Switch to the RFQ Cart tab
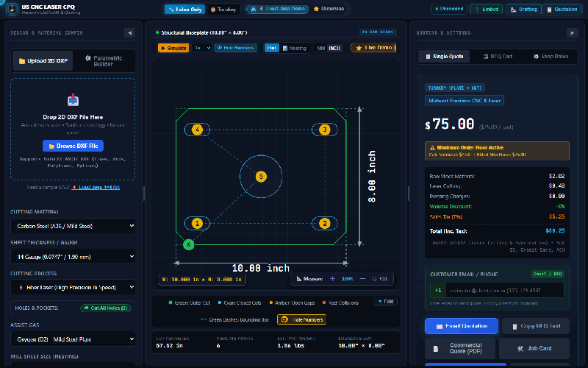 click(x=498, y=57)
